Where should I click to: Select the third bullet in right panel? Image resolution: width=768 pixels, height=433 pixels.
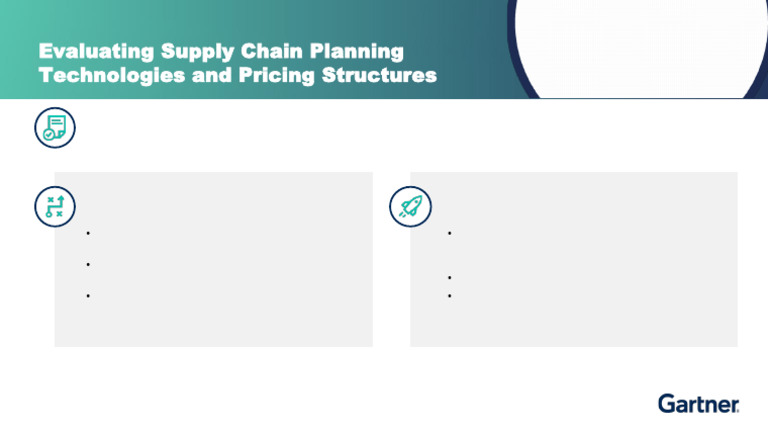click(450, 296)
